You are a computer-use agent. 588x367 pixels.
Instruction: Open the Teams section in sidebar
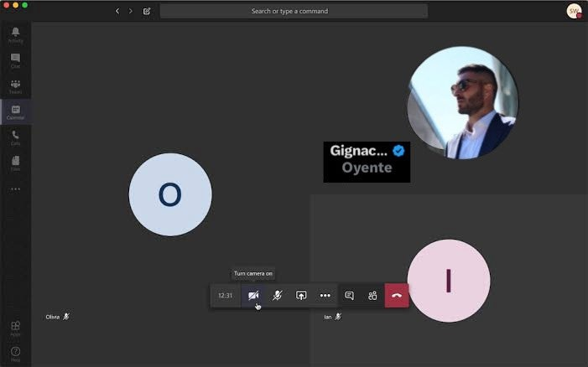[x=15, y=86]
